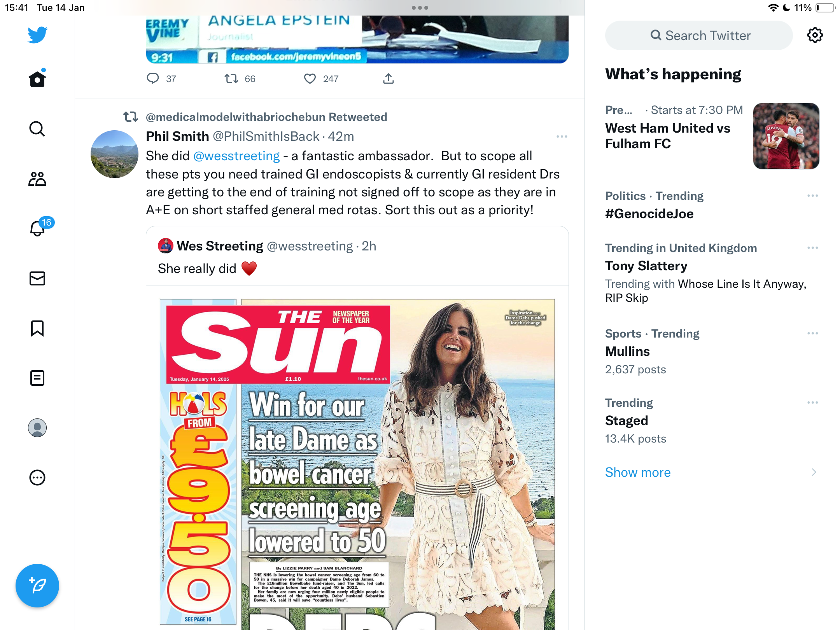Go to Home timeline icon
840x630 pixels.
37,79
